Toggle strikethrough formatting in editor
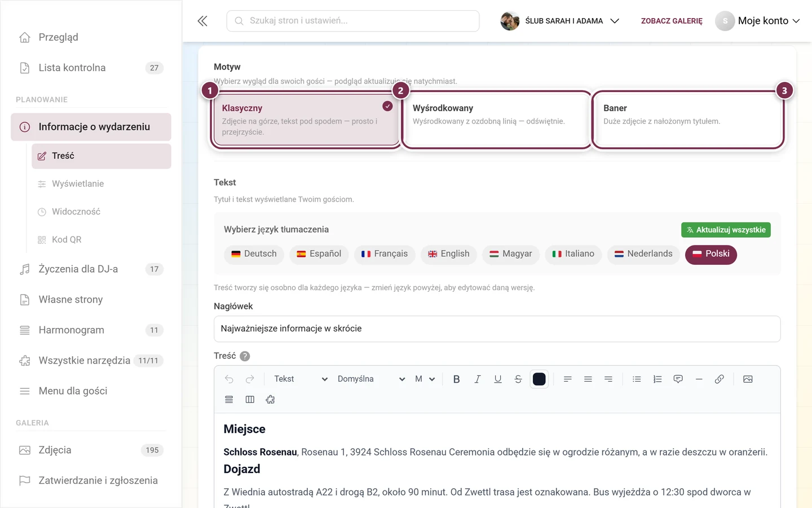 (x=518, y=379)
